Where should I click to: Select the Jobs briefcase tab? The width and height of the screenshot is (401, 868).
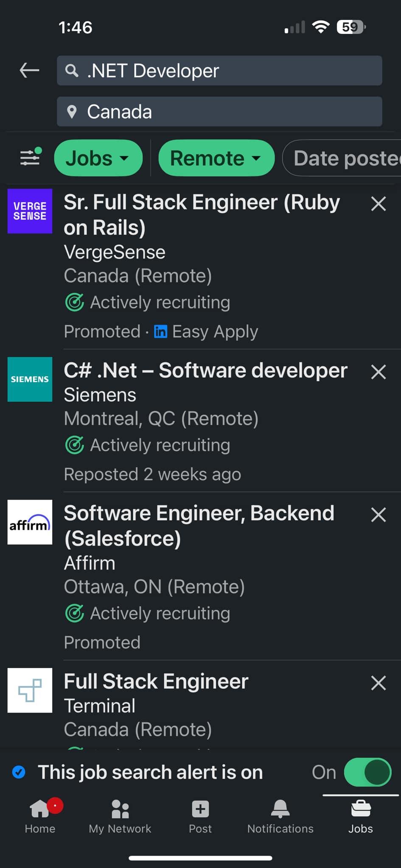361,816
